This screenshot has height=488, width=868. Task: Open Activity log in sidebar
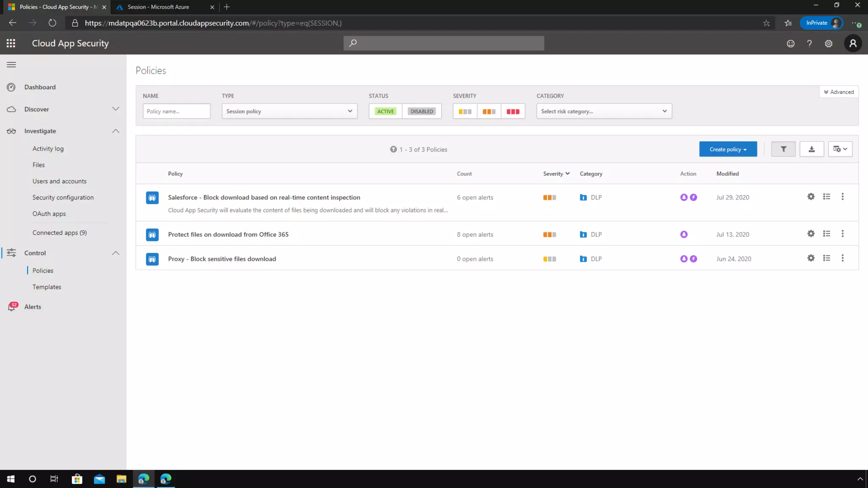point(48,149)
